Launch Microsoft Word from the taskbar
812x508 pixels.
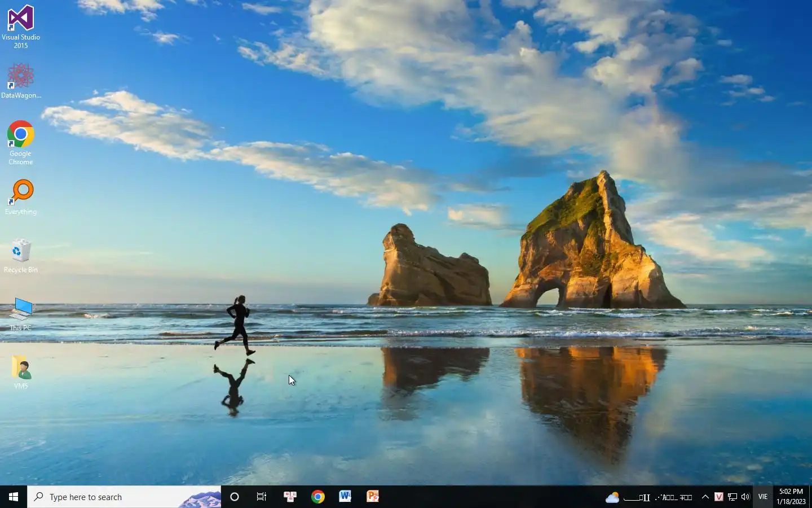pos(345,497)
